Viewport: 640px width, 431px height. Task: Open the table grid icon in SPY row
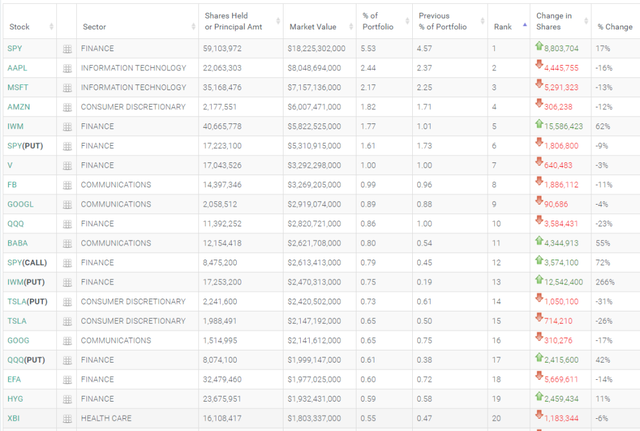[x=67, y=49]
